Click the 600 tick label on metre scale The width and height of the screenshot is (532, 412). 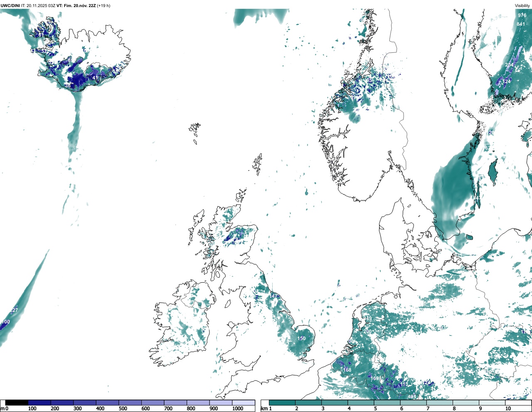(145, 409)
